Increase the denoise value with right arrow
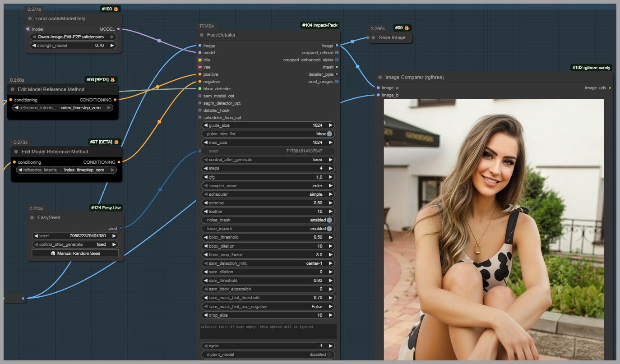Screen dimensions: 620x364 click(x=331, y=203)
